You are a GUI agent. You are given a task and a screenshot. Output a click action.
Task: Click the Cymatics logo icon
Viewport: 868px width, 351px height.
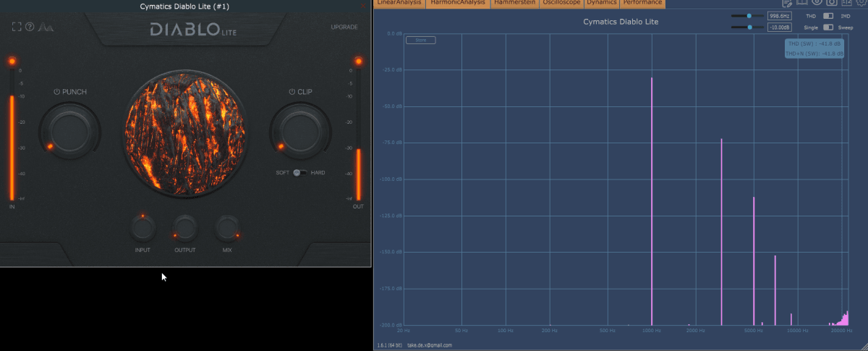pyautogui.click(x=46, y=28)
